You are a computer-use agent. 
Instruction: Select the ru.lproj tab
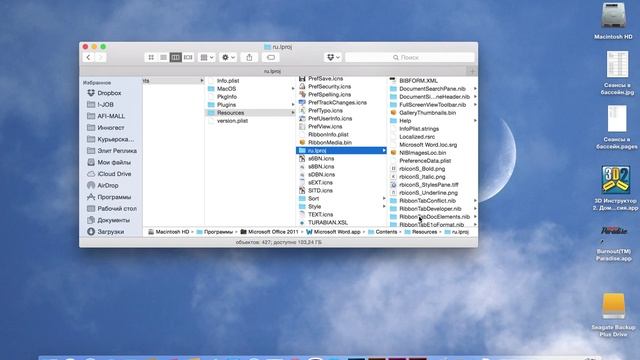[x=272, y=71]
